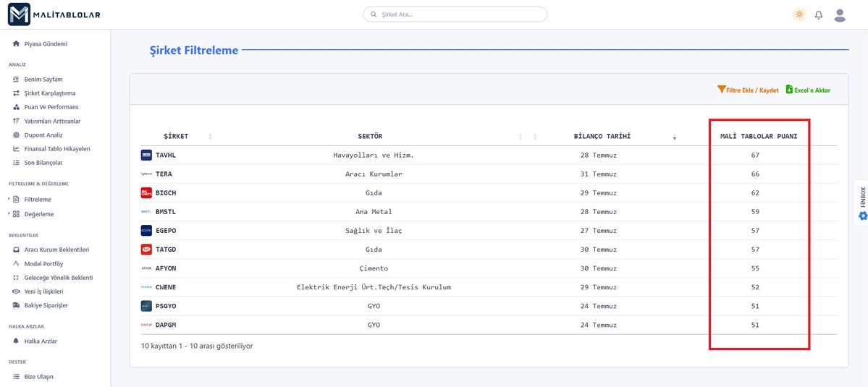Screen dimensions: 868x387
Task: Click the BIGCH company logo
Action: [x=146, y=193]
